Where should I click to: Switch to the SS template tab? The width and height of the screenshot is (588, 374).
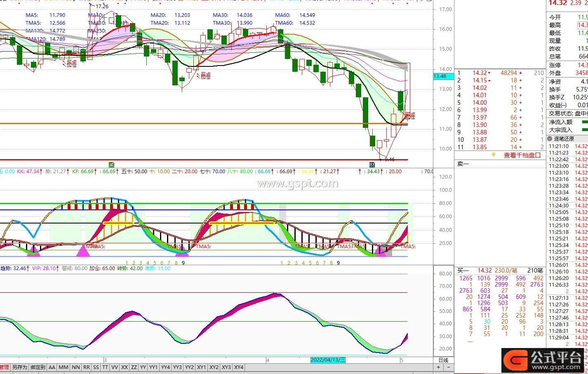tap(96, 367)
